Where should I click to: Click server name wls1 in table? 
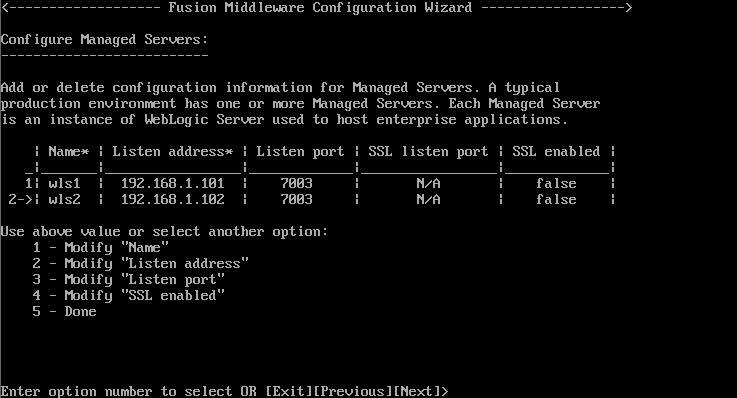64,183
